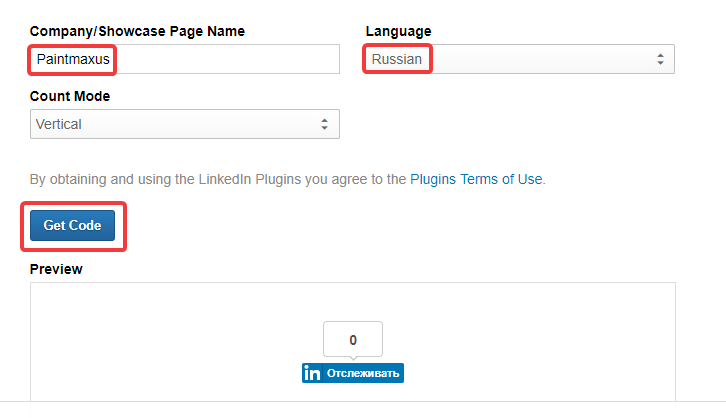Image resolution: width=726 pixels, height=418 pixels.
Task: Click the 'Company/Showcase Page Name' label
Action: click(x=138, y=31)
